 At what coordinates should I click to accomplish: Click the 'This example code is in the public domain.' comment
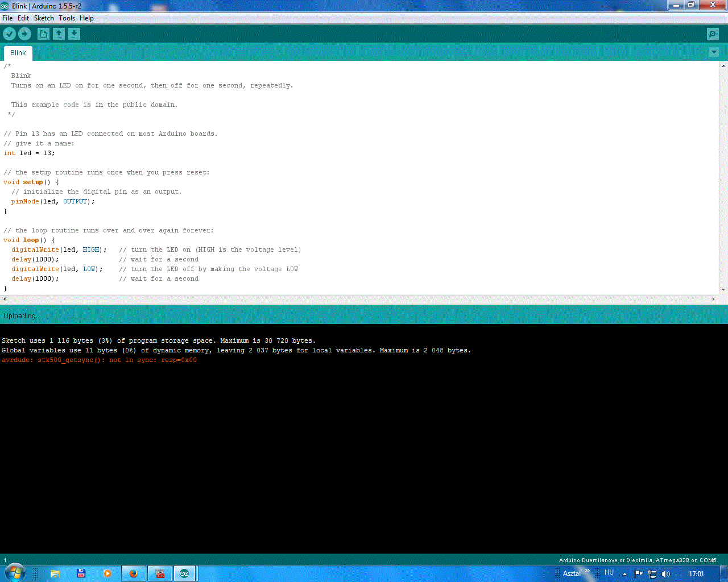tap(94, 105)
